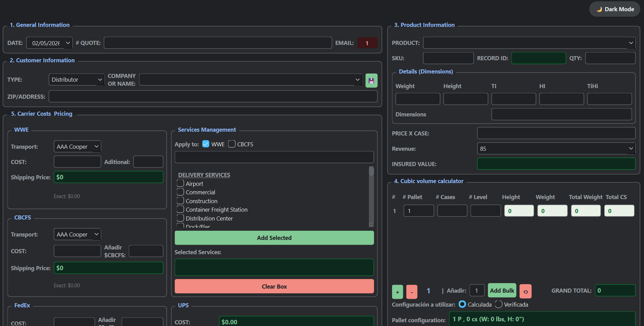644x326 pixels.
Task: Select the Calculada configuration radio
Action: coord(462,304)
